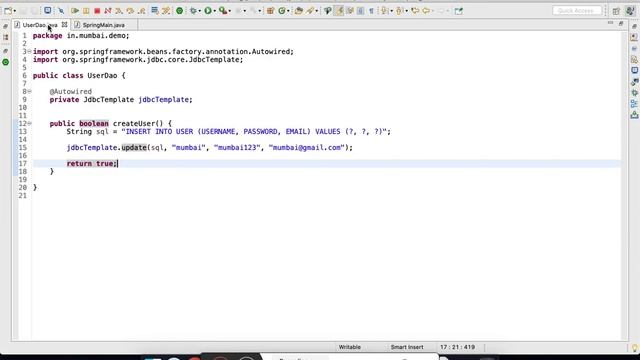Click the Open Type icon

click(298, 11)
